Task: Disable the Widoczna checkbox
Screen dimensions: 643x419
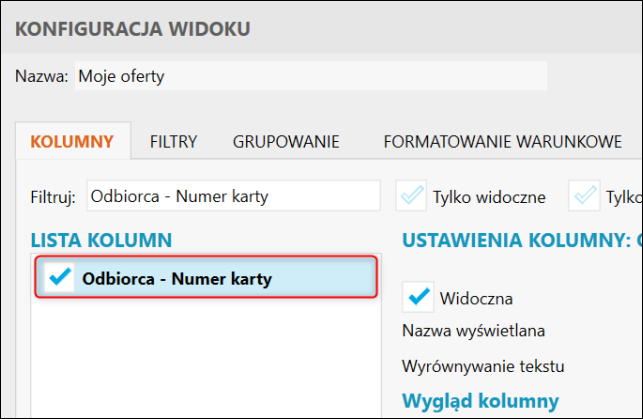Action: 418,297
